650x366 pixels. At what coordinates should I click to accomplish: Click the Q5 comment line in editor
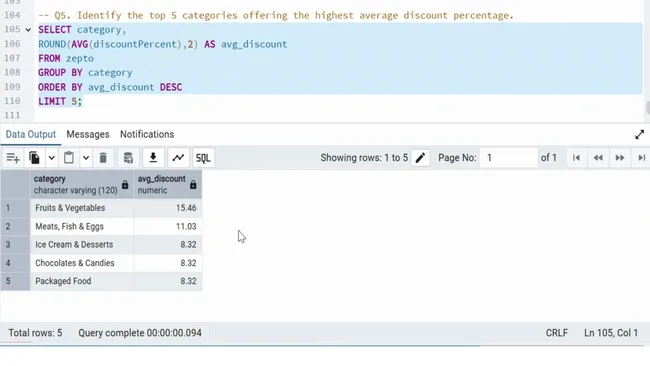point(276,16)
